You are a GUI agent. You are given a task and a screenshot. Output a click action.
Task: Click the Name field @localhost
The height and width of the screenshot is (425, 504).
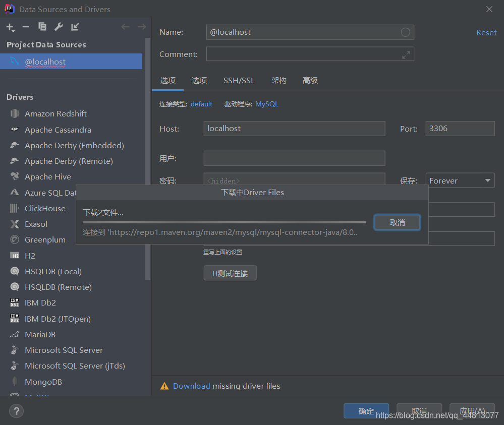click(x=310, y=32)
